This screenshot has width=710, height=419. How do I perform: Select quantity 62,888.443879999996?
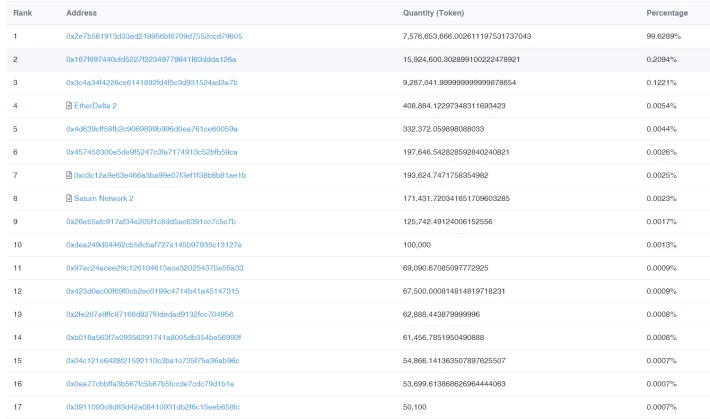(x=441, y=314)
